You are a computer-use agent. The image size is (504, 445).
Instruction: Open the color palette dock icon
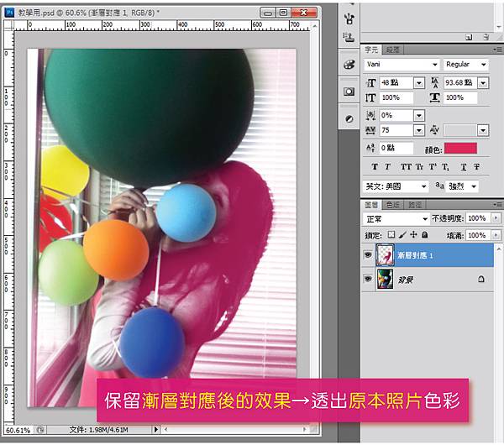[x=349, y=65]
